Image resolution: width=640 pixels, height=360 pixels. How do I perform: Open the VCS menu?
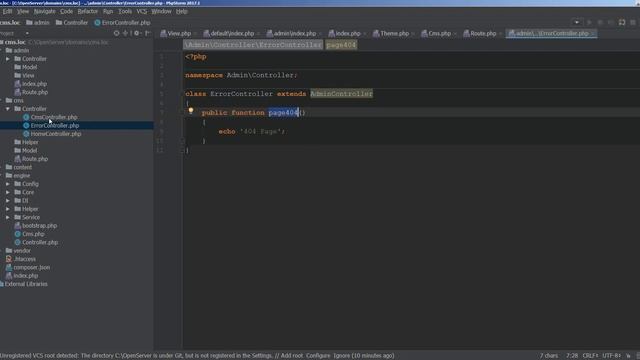[142, 11]
